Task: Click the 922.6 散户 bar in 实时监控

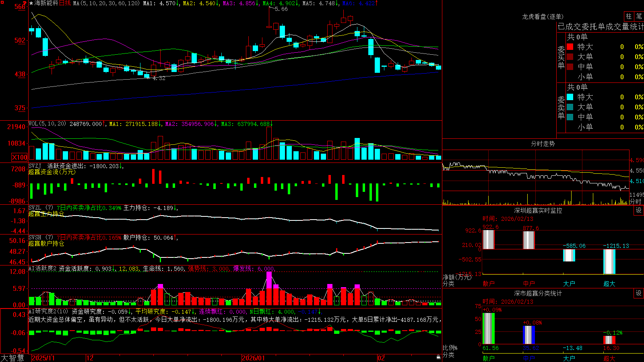Action: (x=489, y=240)
